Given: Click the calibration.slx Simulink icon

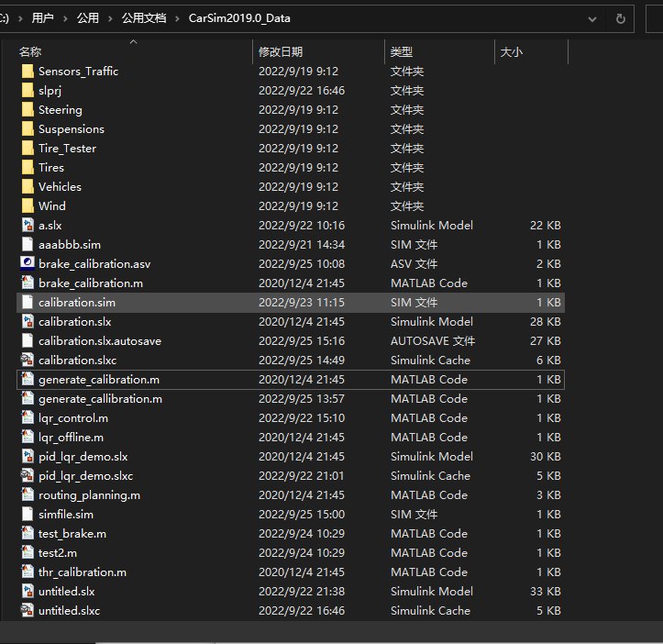Looking at the screenshot, I should 28,321.
